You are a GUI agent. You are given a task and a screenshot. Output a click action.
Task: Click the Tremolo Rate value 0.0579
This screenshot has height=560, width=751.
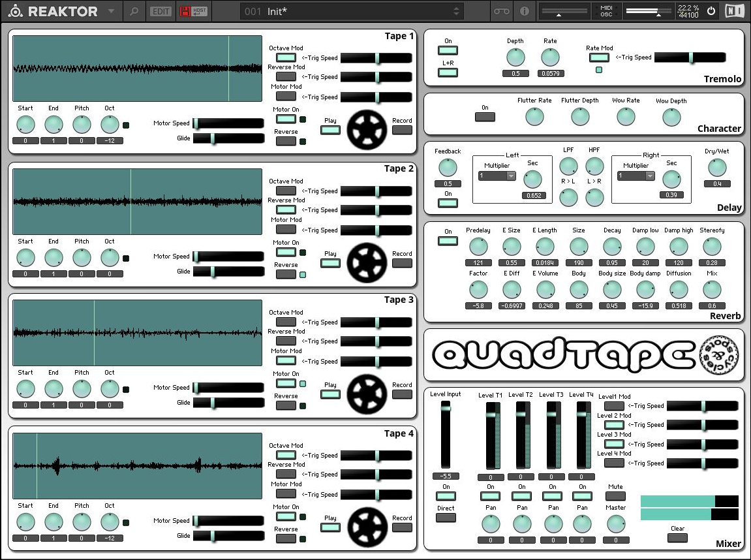coord(550,73)
